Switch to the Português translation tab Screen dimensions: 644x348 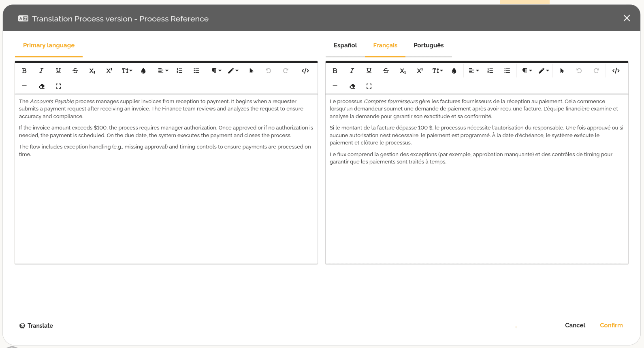pyautogui.click(x=429, y=45)
